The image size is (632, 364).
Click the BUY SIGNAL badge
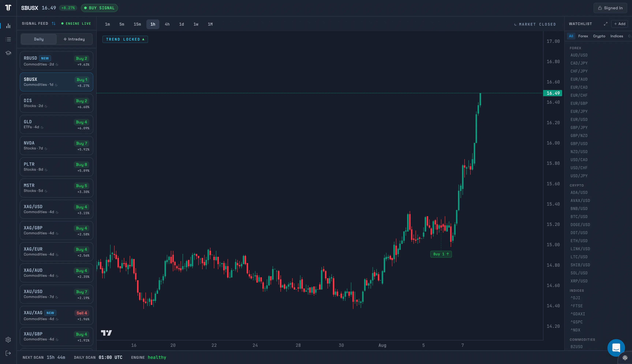99,8
